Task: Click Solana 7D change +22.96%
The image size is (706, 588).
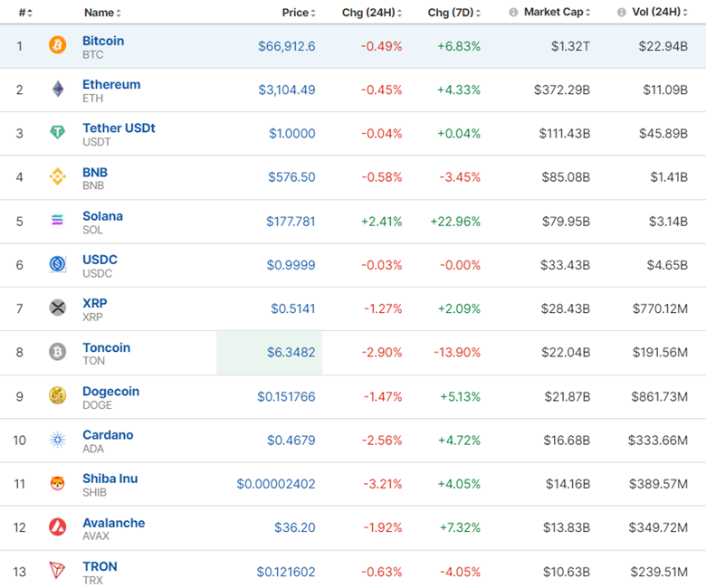Action: (455, 222)
